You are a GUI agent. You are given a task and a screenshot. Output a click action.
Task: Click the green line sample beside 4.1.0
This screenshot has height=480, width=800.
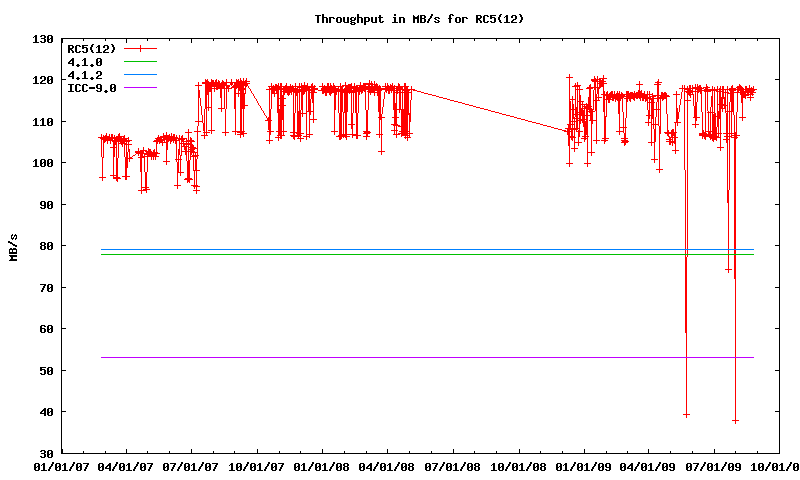click(x=141, y=62)
